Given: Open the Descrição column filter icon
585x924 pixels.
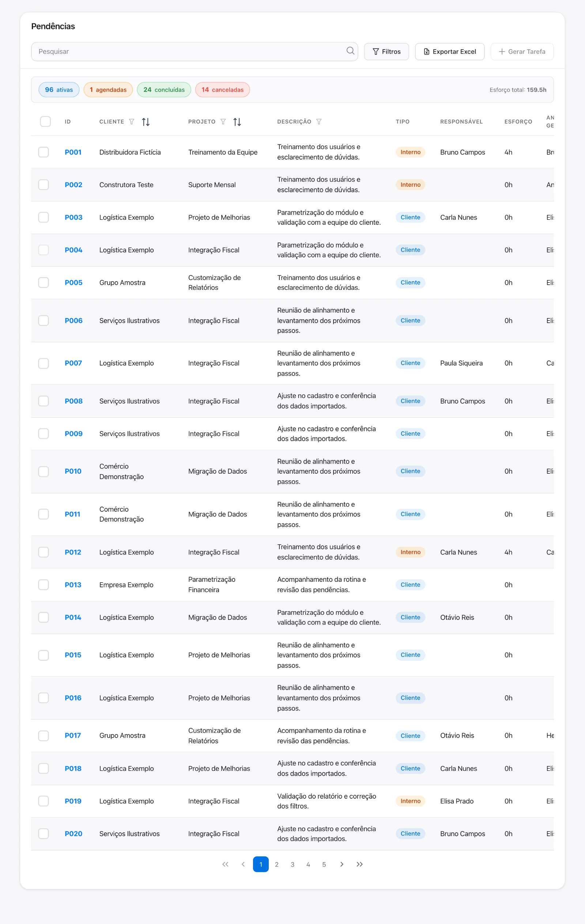Looking at the screenshot, I should (x=319, y=122).
